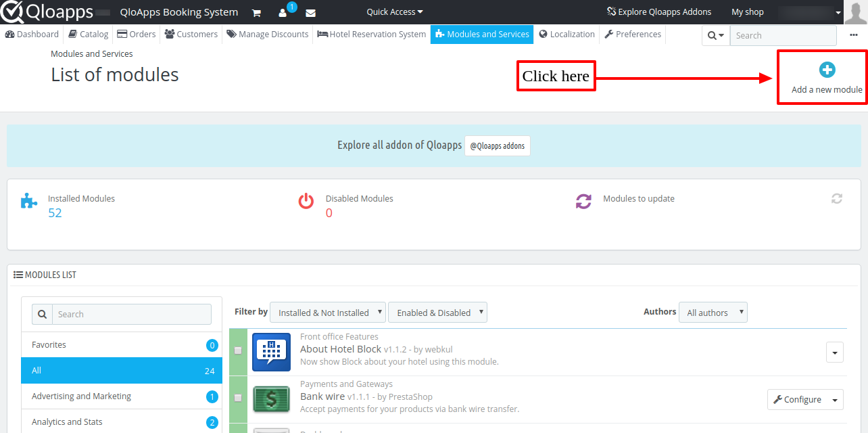Screen dimensions: 868x433
Task: Click the QloApps Booking System title link
Action: point(178,12)
